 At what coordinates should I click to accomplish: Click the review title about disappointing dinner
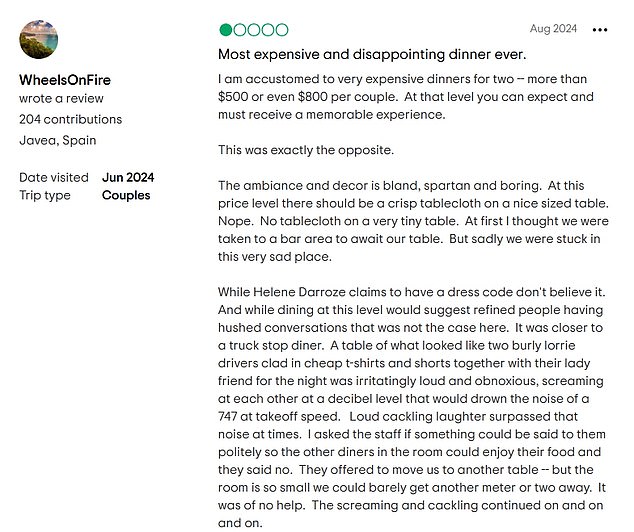click(x=372, y=54)
